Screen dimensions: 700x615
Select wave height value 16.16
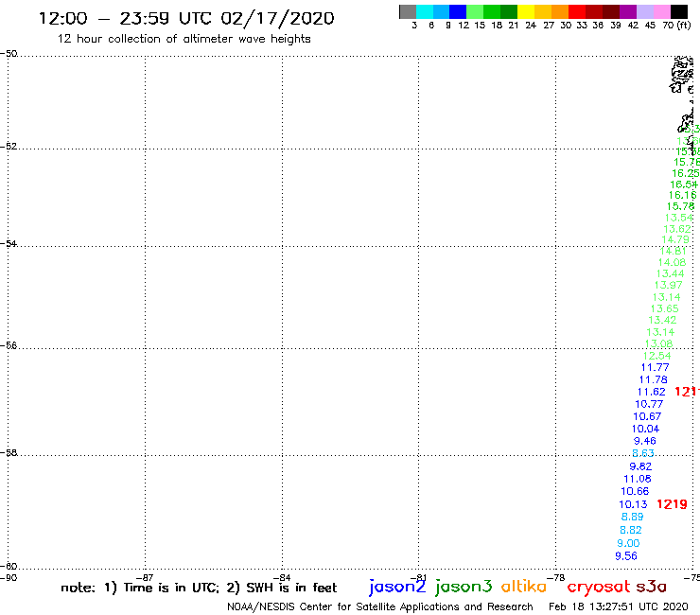click(682, 195)
